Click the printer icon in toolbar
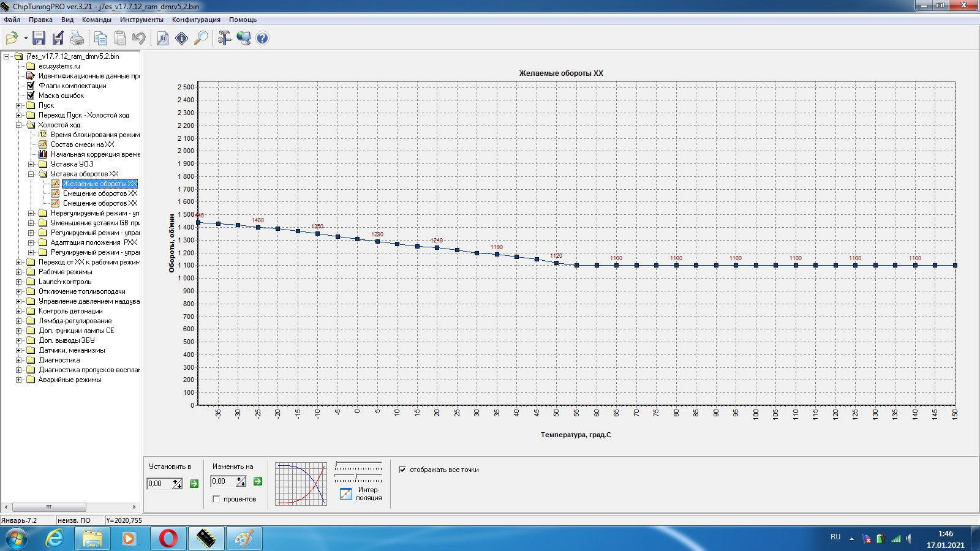The image size is (980, 551). 77,39
